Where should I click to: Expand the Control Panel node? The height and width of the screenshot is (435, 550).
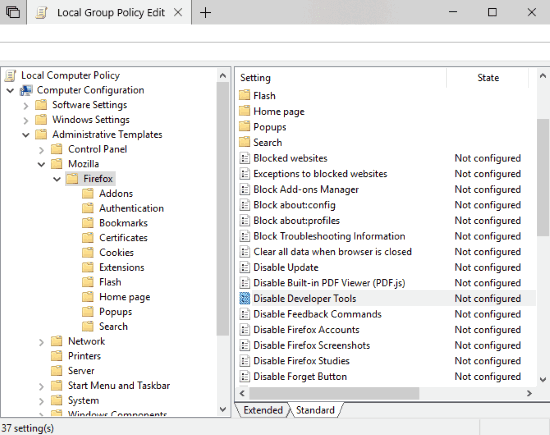(x=41, y=150)
